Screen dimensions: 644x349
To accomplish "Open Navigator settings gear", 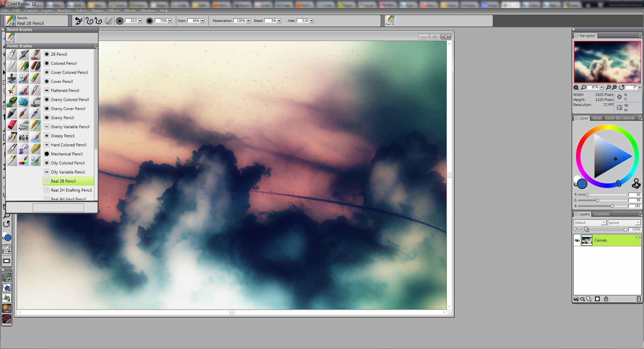I will [x=576, y=87].
